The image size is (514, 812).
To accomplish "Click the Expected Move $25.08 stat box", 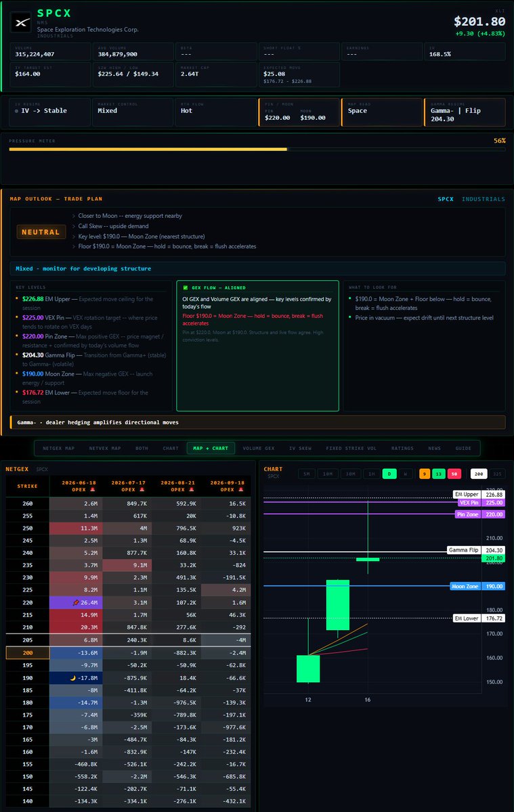I will pyautogui.click(x=299, y=74).
